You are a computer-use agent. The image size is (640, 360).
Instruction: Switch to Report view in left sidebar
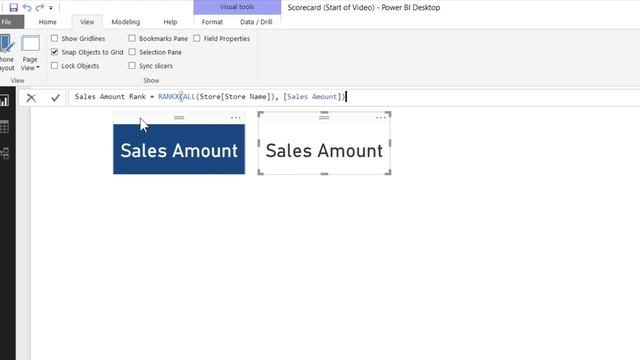[x=5, y=101]
